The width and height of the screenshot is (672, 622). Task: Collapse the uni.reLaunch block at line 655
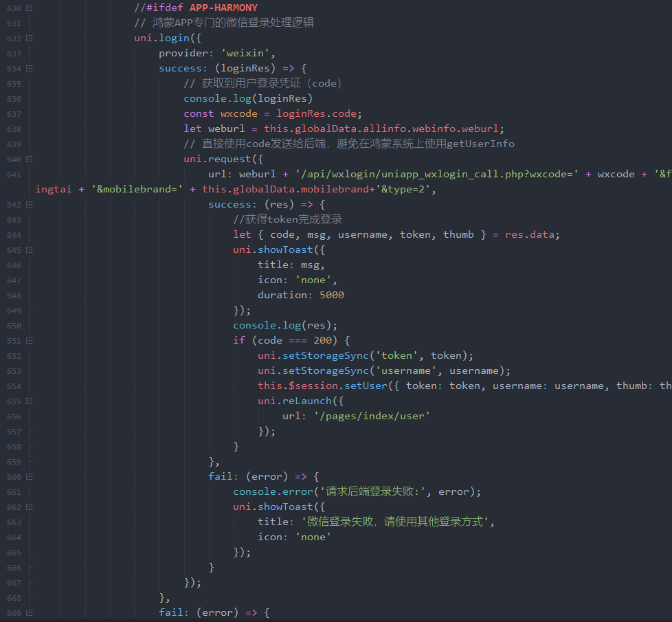[29, 401]
